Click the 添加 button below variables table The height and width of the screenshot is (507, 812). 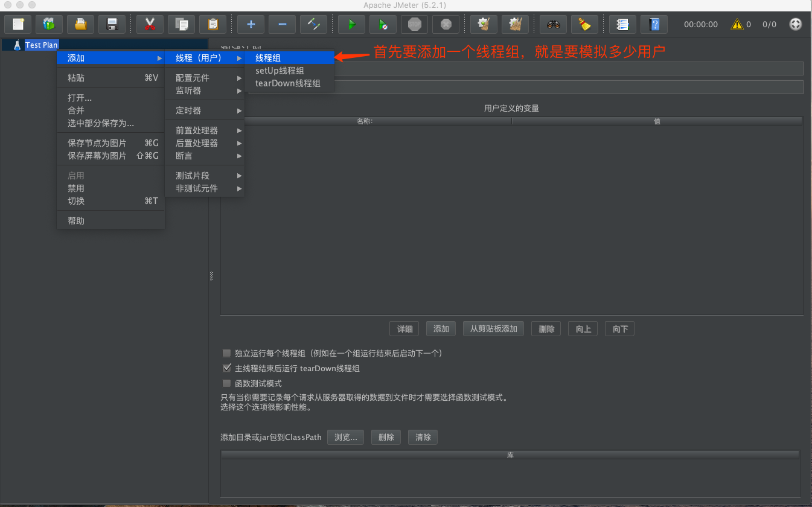click(x=441, y=329)
